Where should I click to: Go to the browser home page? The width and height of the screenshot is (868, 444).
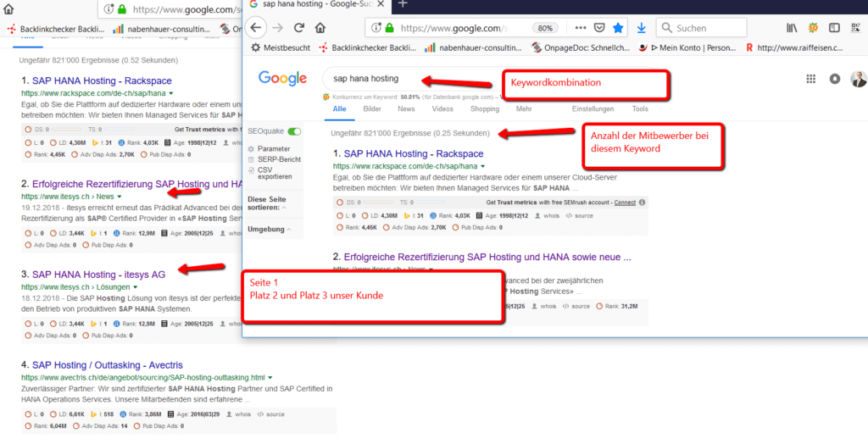321,27
